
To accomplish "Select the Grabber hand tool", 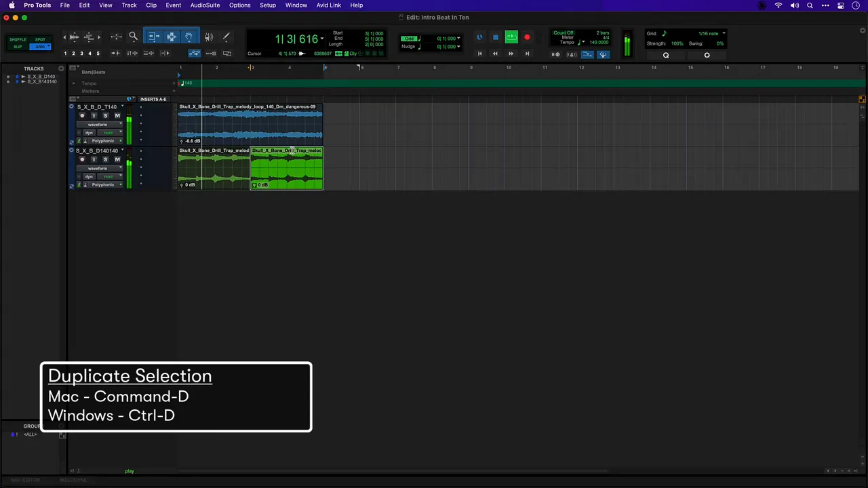I will (189, 37).
